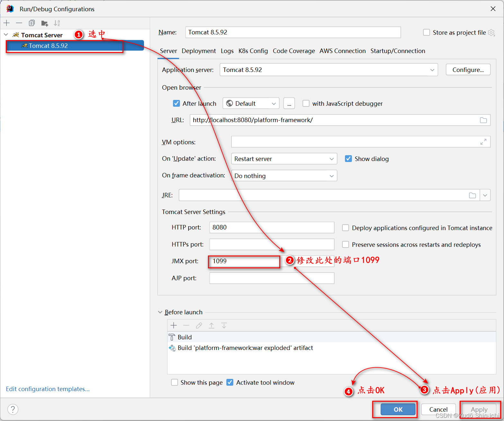Copy the selected configuration

click(32, 23)
